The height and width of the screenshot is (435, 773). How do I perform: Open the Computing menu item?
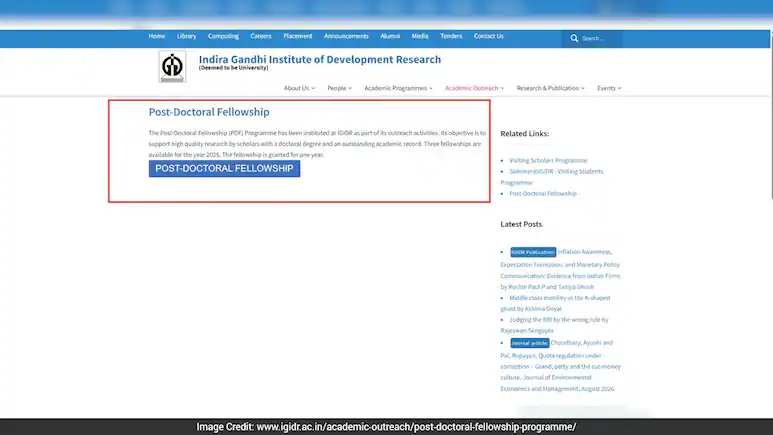click(223, 36)
